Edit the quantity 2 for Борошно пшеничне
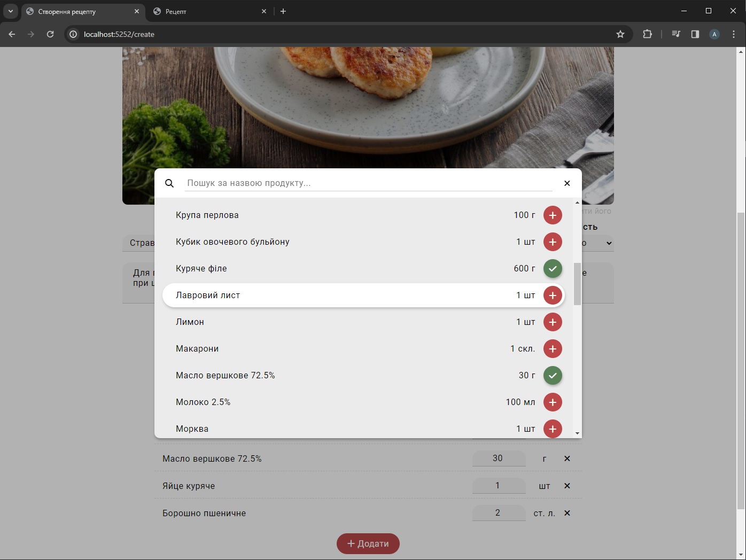Screen dimensions: 746x560 (x=499, y=513)
